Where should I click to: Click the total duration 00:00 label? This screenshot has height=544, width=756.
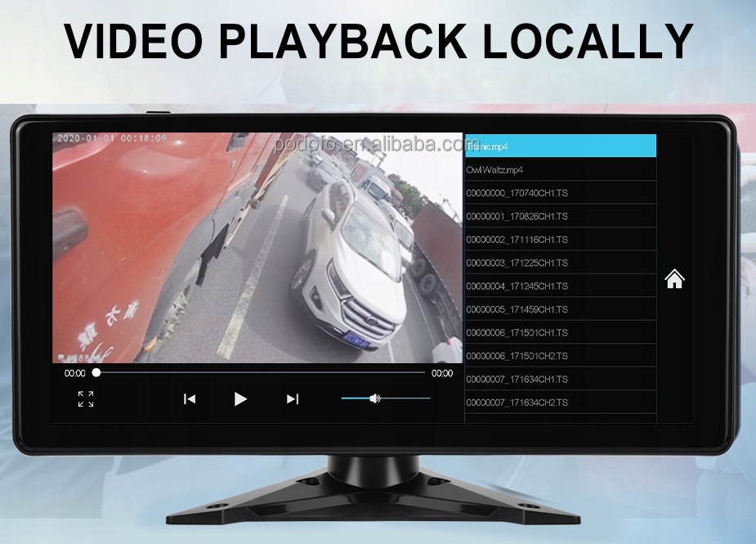442,373
